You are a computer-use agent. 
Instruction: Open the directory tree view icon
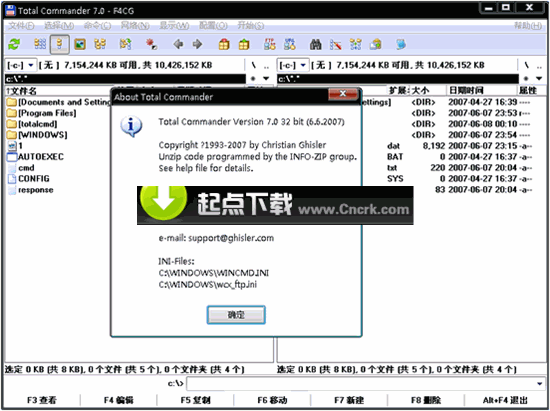(x=100, y=44)
